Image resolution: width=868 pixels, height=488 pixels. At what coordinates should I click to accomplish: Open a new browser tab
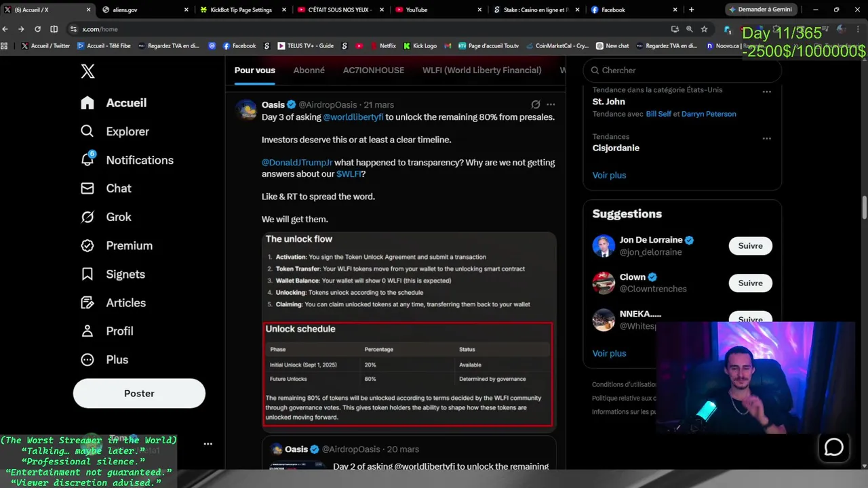tap(691, 9)
